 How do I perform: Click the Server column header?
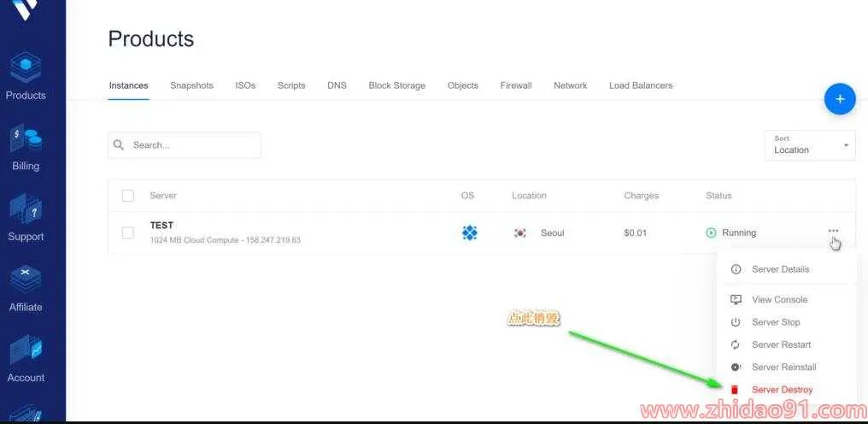pos(163,196)
